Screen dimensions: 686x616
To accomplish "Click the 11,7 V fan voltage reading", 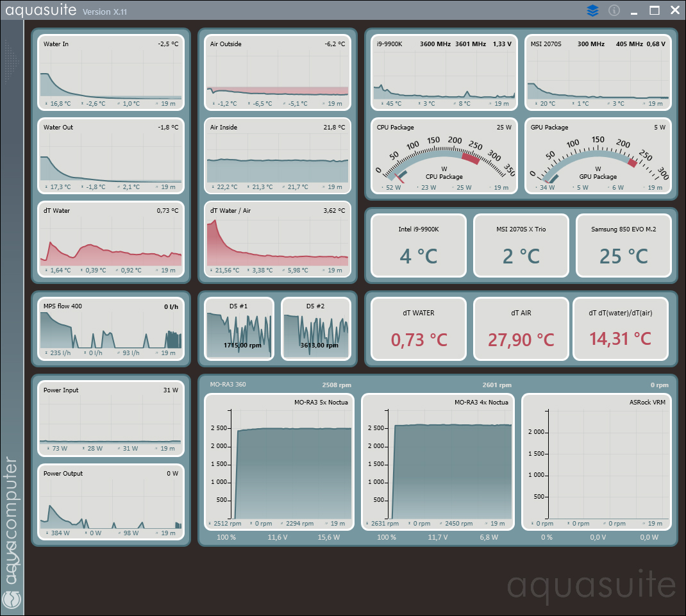I will click(438, 537).
